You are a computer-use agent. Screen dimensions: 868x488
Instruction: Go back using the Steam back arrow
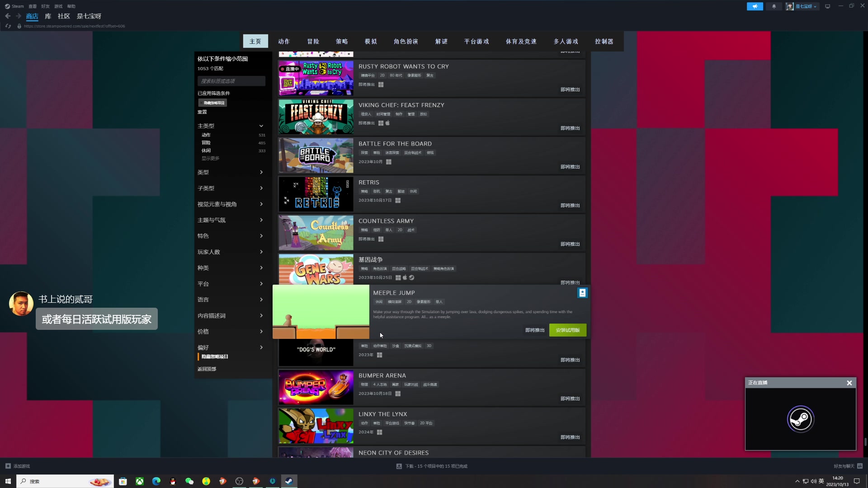coord(8,16)
